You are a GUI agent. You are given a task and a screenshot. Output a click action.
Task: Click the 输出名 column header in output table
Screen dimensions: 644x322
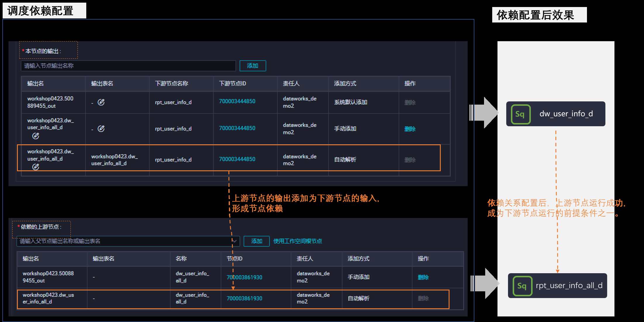[35, 84]
